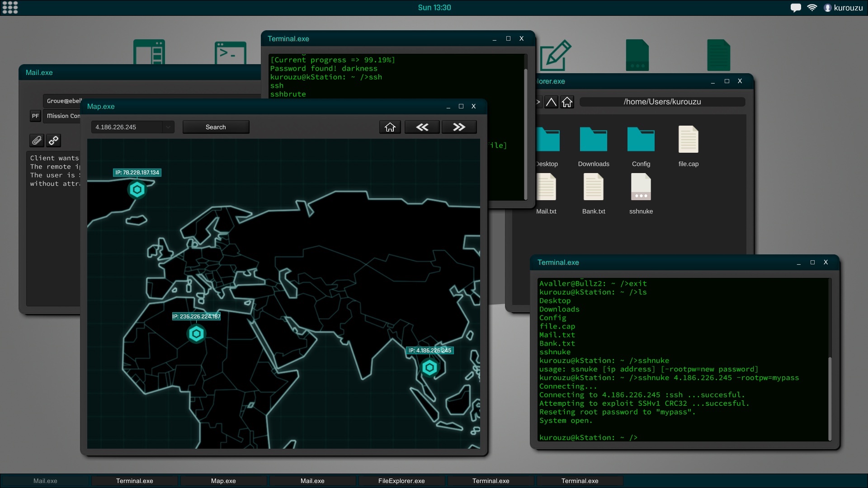The height and width of the screenshot is (488, 868).
Task: Select the network node labeled IP: 4.186.226.245
Action: point(429,367)
